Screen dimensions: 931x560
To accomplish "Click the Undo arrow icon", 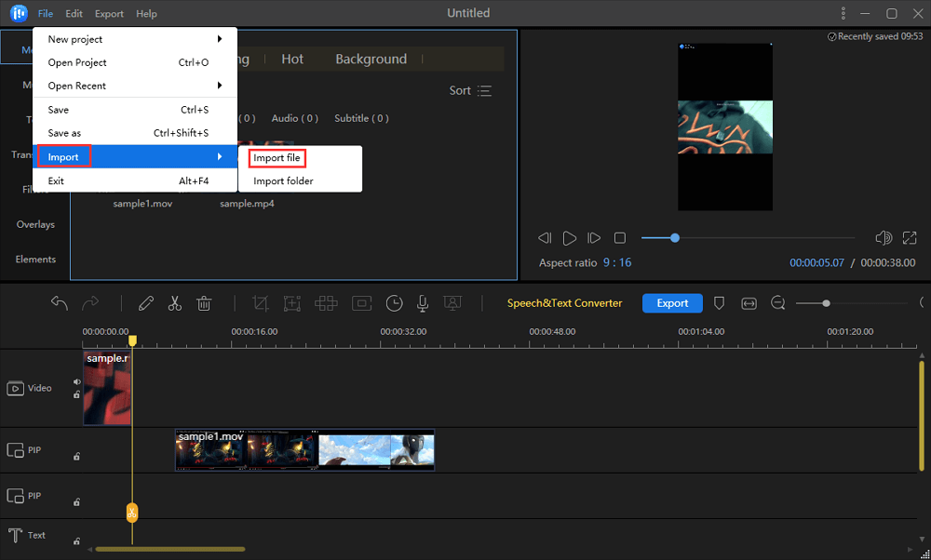I will pos(59,302).
